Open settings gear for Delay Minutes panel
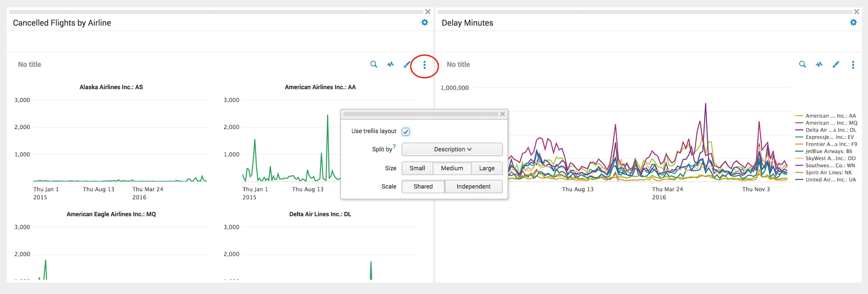Screen dimensions: 868x294 click(854, 22)
